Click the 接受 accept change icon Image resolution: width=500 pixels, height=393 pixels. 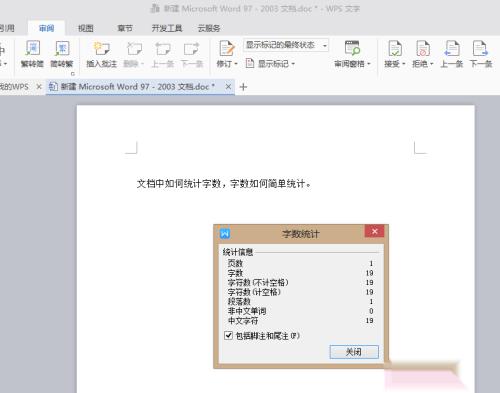(x=395, y=49)
